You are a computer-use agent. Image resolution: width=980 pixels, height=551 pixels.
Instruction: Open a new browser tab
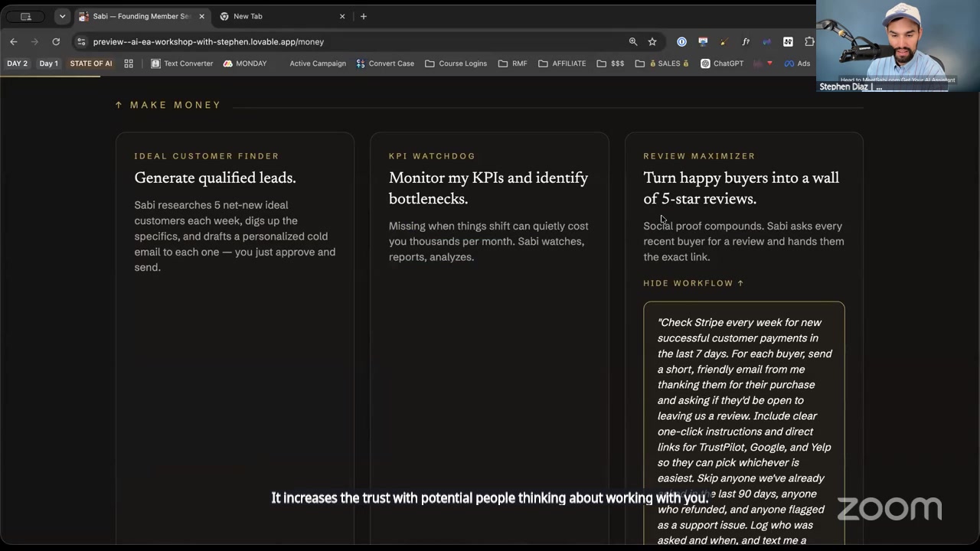[x=364, y=16]
